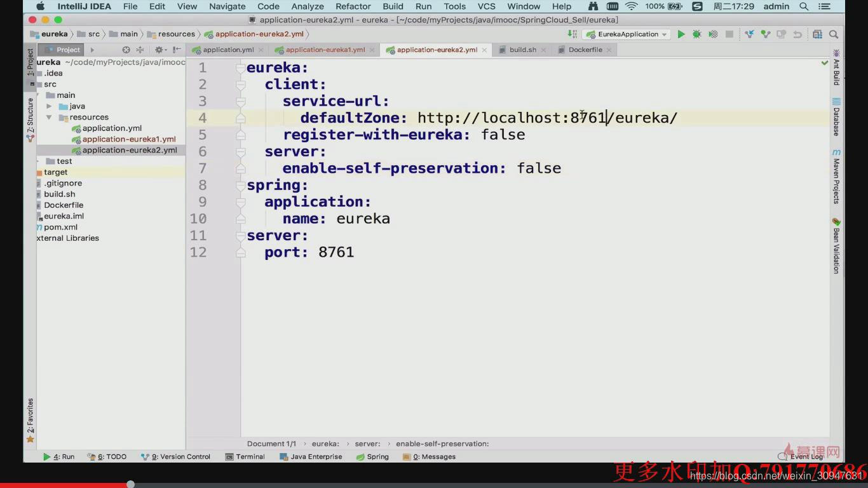Select the target folder in tree
The height and width of the screenshot is (488, 868).
pos(56,172)
